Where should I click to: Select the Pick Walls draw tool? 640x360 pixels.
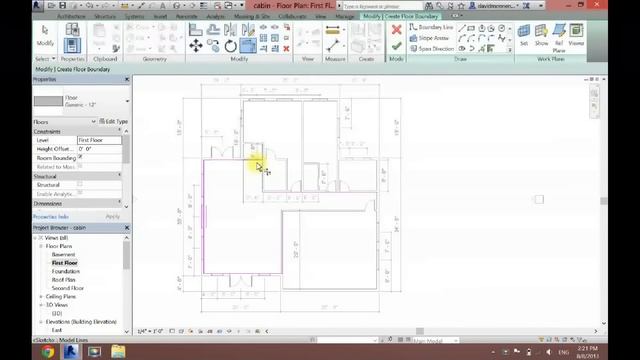tap(491, 49)
